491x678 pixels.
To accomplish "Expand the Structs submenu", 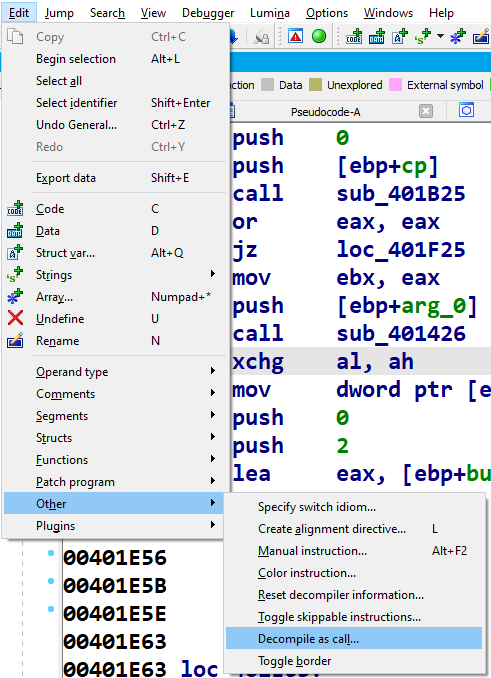I will (212, 437).
